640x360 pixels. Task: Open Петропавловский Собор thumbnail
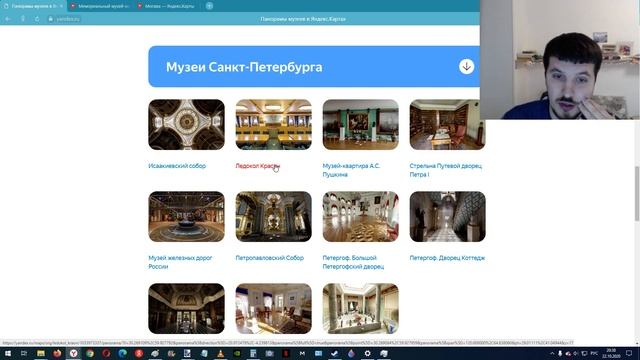(273, 216)
